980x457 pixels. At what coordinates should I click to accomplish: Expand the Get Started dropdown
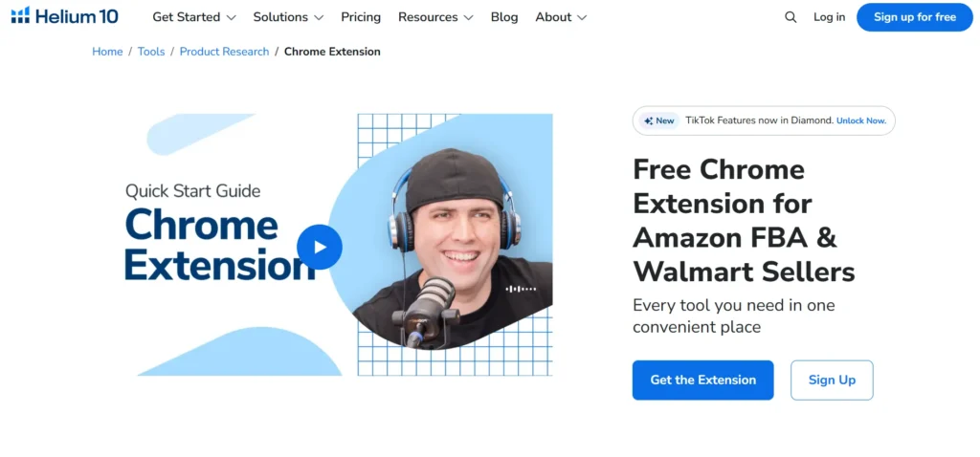pyautogui.click(x=194, y=17)
